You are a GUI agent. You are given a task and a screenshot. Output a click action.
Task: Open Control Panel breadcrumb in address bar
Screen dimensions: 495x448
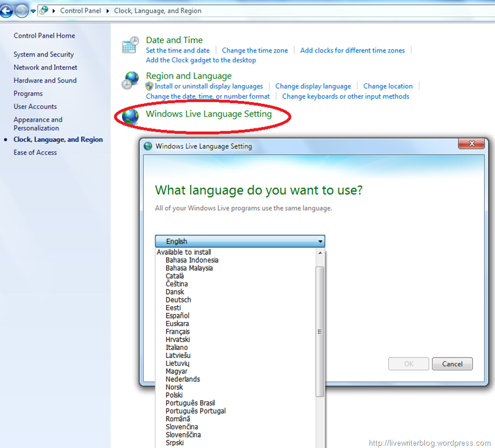tap(81, 10)
